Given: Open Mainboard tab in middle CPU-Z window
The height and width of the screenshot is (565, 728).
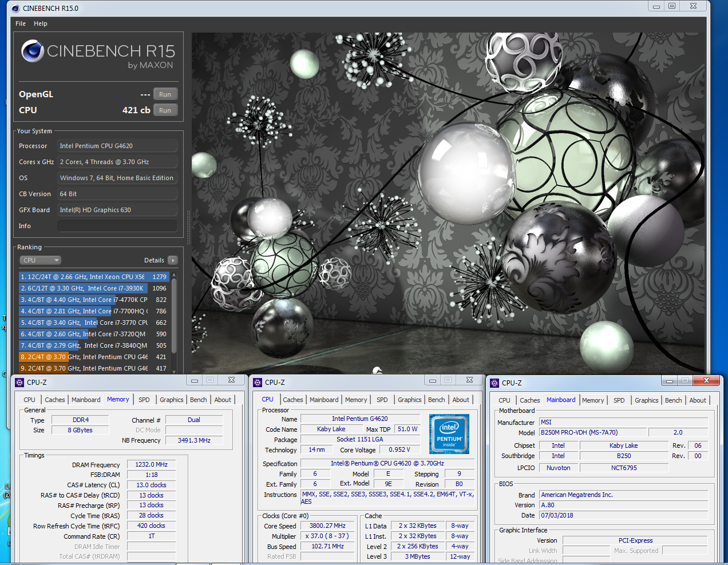Looking at the screenshot, I should point(324,400).
